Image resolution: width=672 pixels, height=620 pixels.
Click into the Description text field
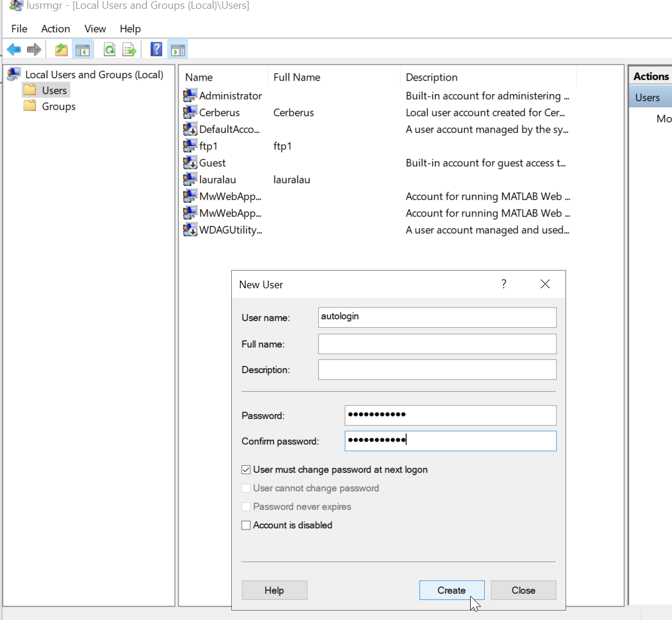[437, 370]
